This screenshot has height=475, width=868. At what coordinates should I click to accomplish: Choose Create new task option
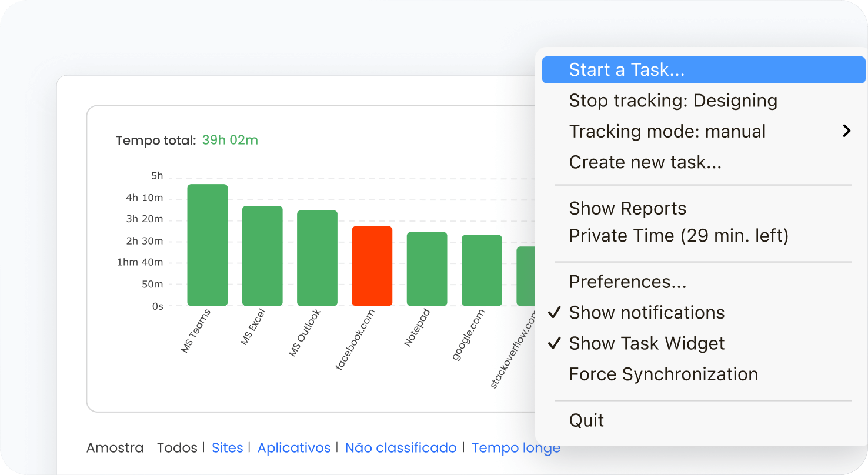click(645, 162)
